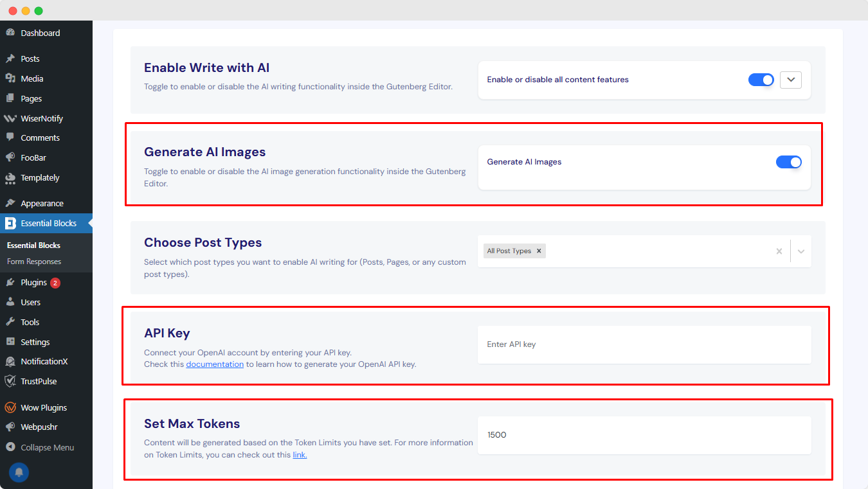
Task: Open the Choose Post Types dropdown arrow
Action: pos(801,251)
